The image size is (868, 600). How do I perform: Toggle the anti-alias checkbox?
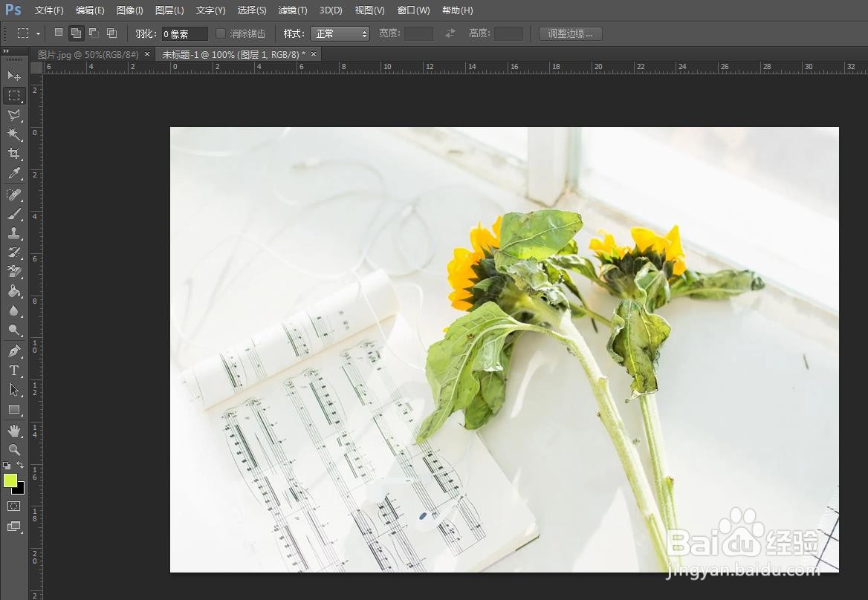220,33
